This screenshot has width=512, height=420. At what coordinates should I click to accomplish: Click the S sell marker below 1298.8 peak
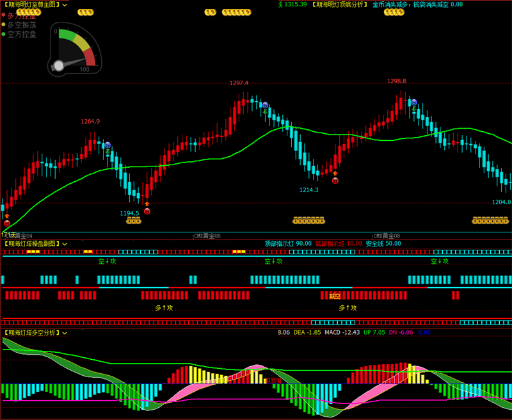coord(414,102)
